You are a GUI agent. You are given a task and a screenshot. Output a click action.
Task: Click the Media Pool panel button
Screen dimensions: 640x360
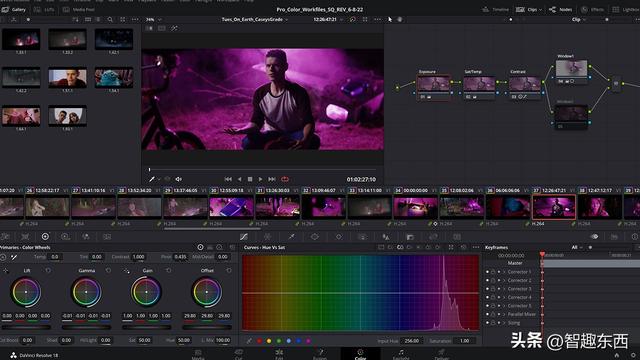pyautogui.click(x=79, y=9)
